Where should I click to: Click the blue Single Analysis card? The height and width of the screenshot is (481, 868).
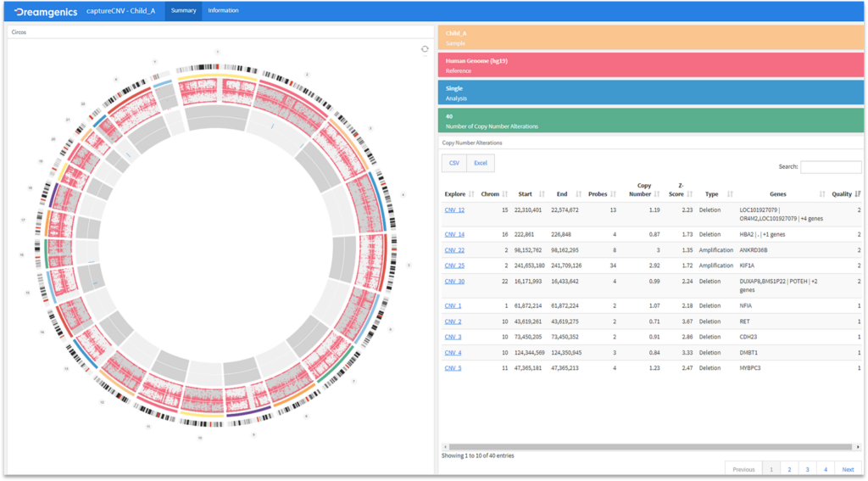coord(650,92)
